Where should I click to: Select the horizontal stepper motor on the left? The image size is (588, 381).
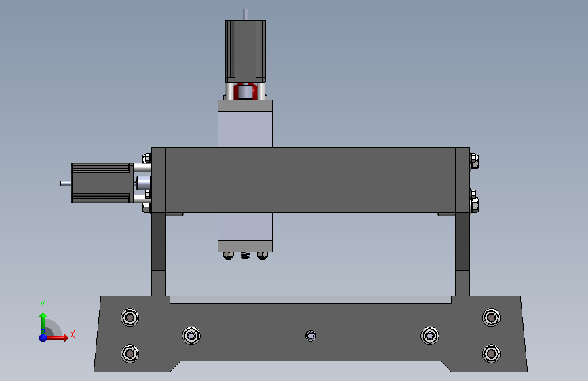pyautogui.click(x=102, y=183)
